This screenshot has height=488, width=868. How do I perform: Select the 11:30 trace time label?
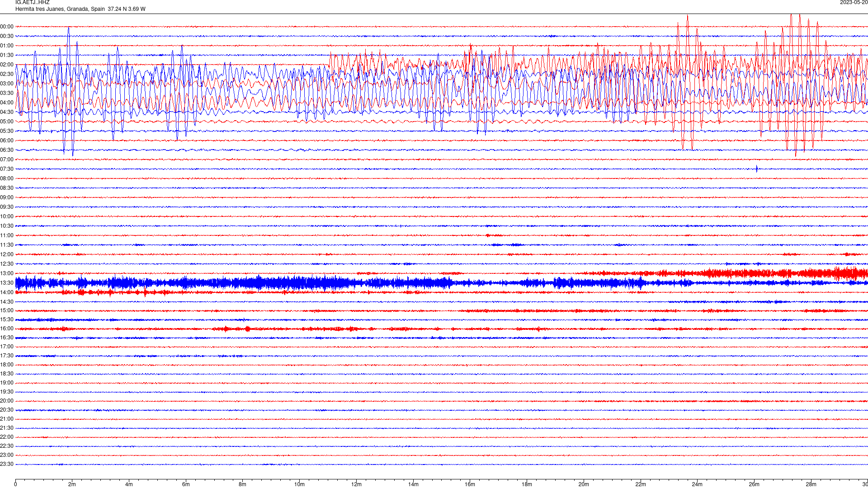click(x=7, y=245)
